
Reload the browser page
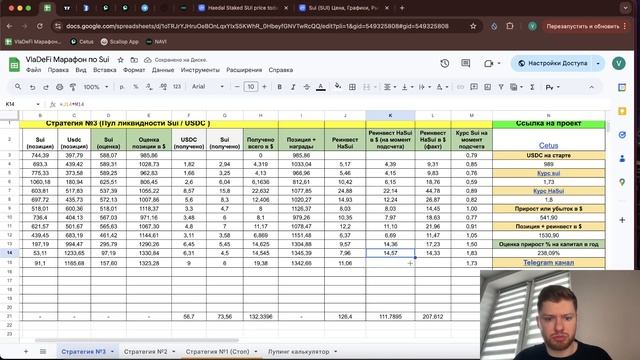pos(40,26)
